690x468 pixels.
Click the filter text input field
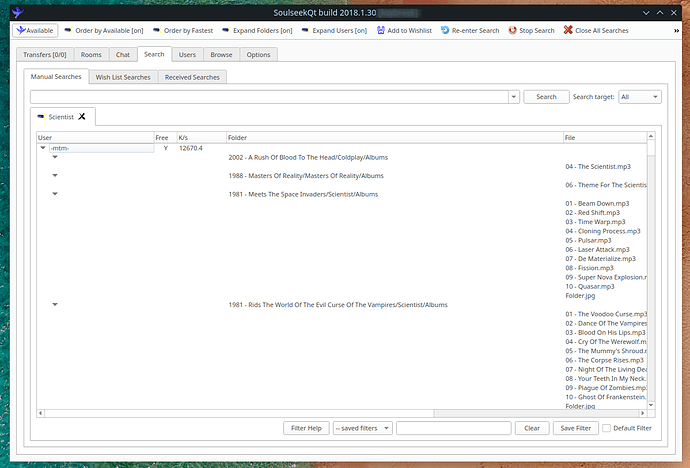454,428
